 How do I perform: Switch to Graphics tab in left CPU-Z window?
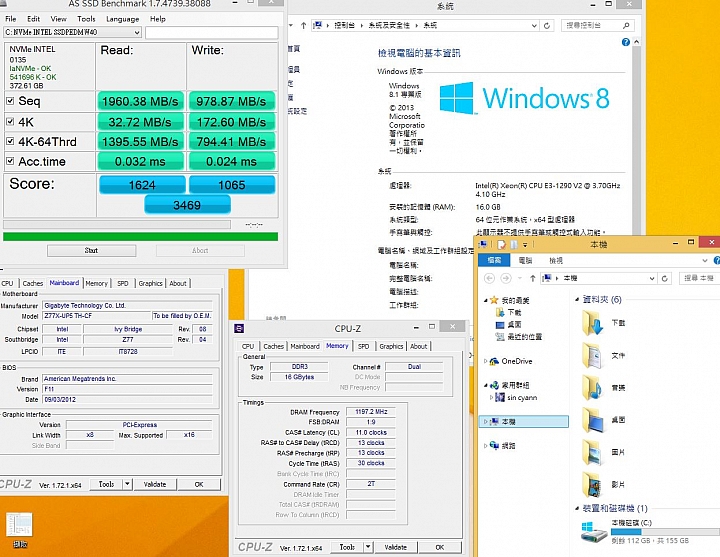coord(151,283)
